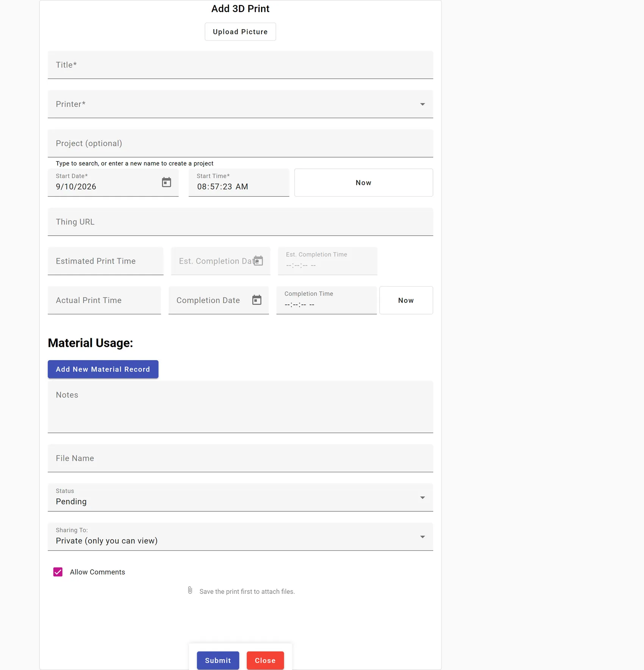644x670 pixels.
Task: Click the Upload Picture button
Action: [240, 32]
